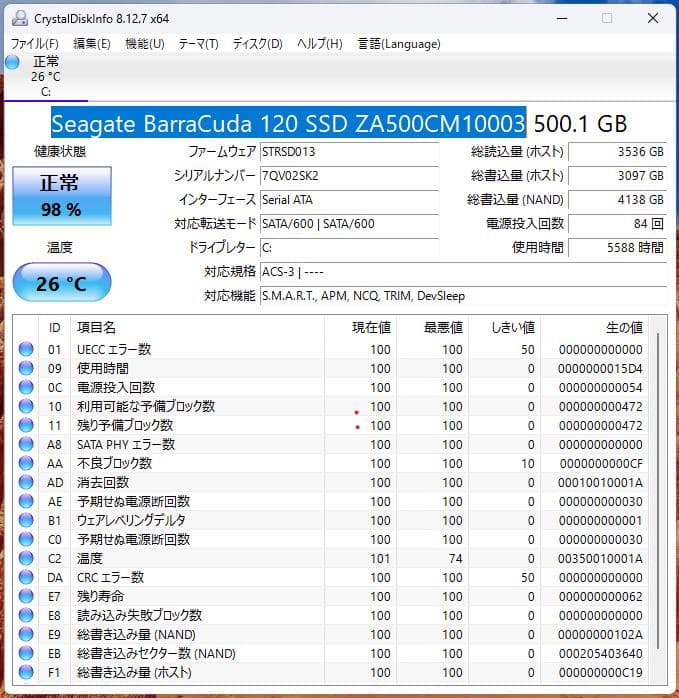Open the ヘルプ(H) menu

click(320, 44)
